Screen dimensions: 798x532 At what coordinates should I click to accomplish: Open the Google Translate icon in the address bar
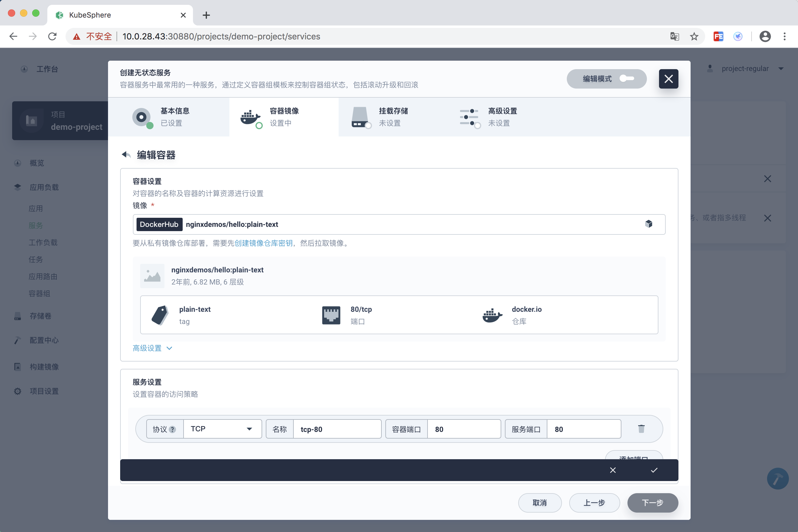[675, 36]
